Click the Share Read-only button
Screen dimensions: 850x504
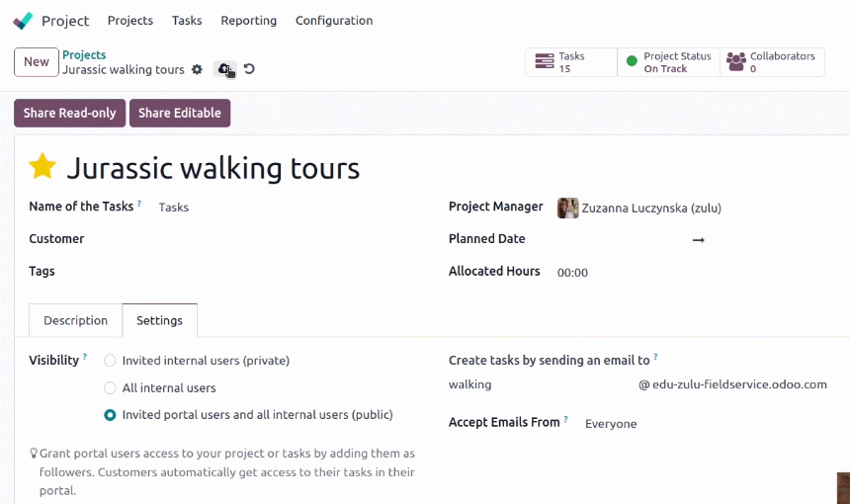[69, 113]
